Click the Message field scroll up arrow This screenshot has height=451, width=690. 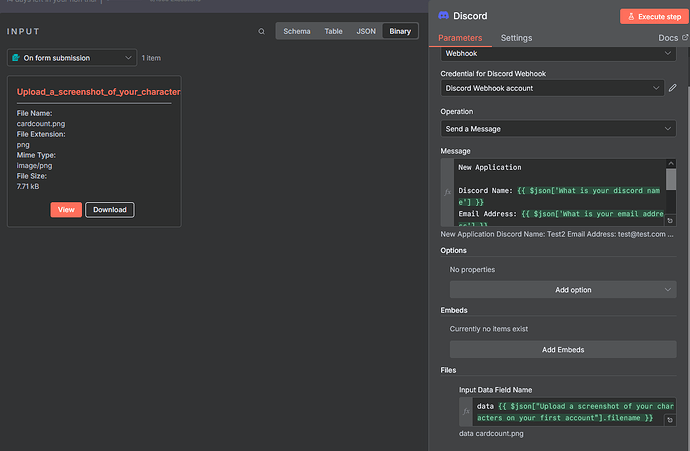(x=671, y=163)
